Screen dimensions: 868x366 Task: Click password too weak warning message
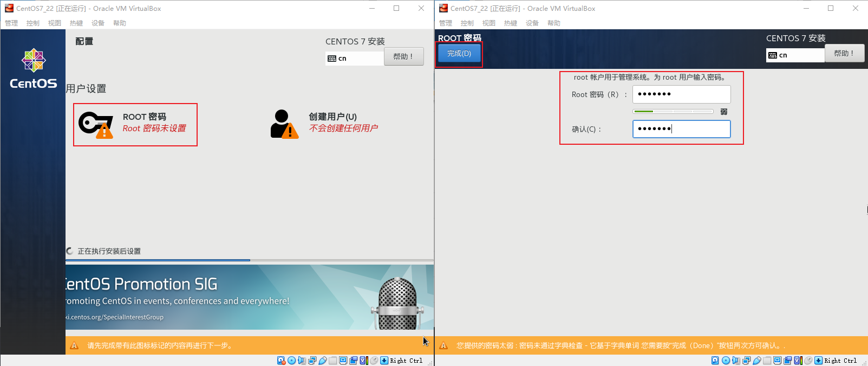(x=620, y=345)
